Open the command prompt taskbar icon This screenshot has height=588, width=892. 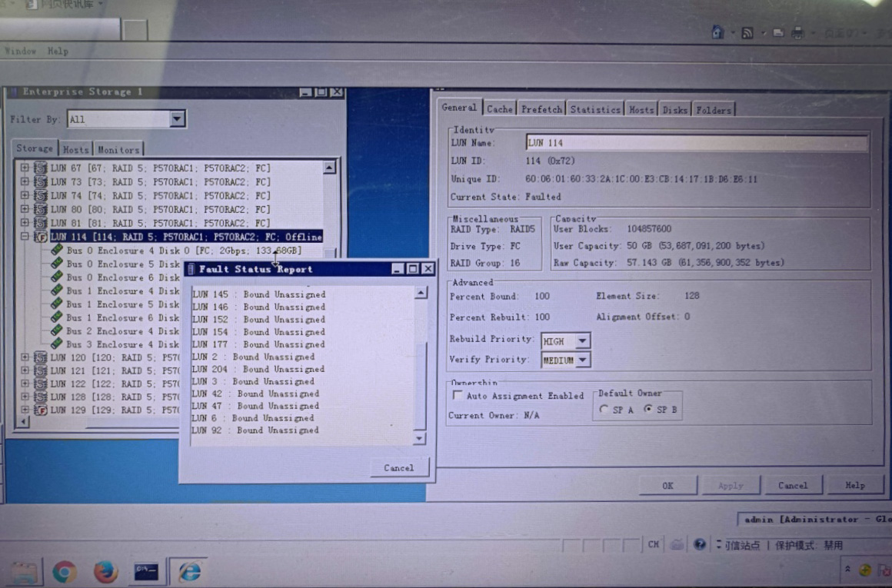coord(146,572)
